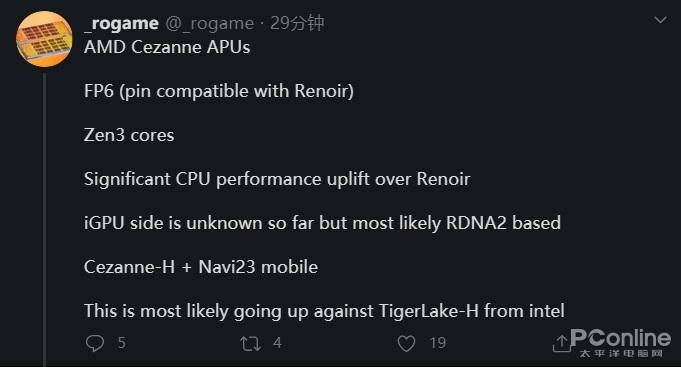Click the PConline watermark logo
The width and height of the screenshot is (681, 367).
coord(621,343)
